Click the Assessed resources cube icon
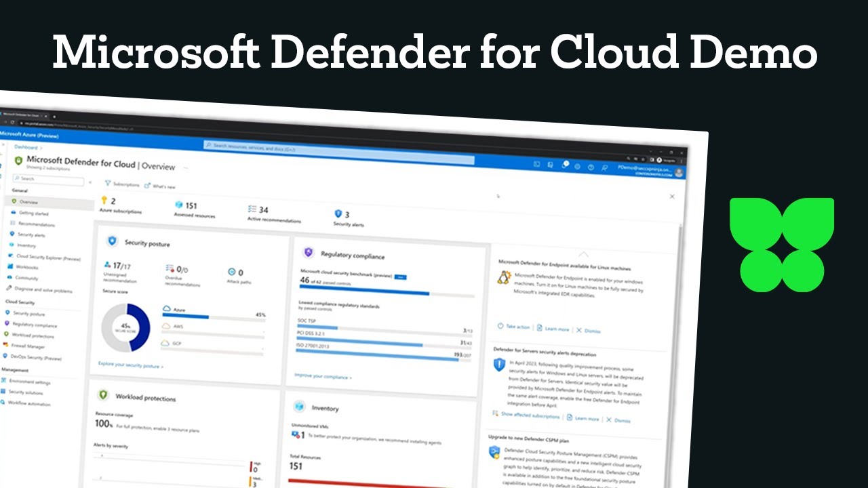The image size is (868, 488). point(179,204)
